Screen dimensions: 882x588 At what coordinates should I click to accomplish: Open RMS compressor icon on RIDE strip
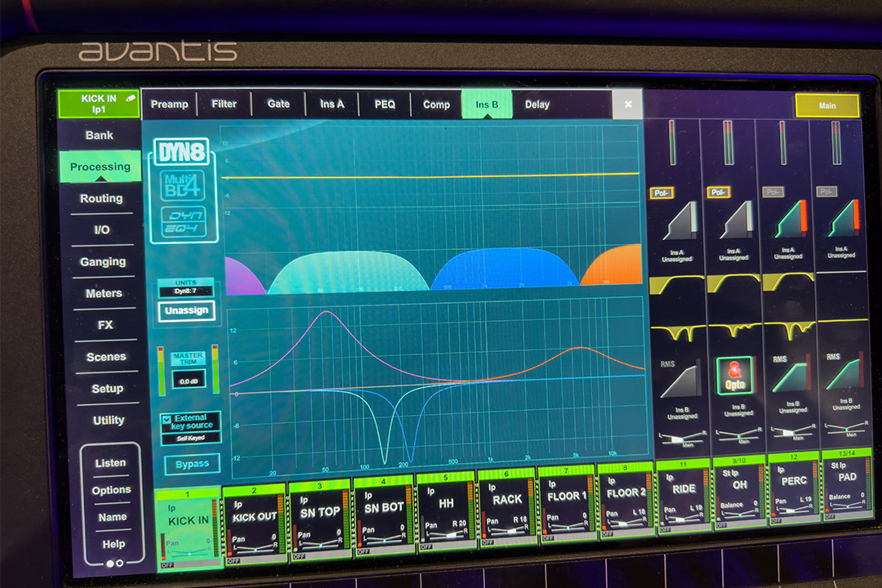tap(680, 380)
